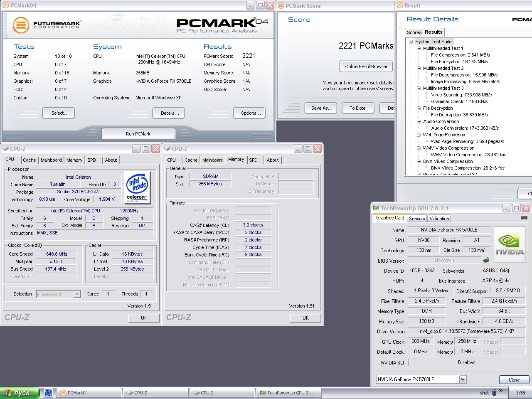The image size is (532, 399).
Task: Click the left CPU-Z window title icon
Action: [x=5, y=148]
